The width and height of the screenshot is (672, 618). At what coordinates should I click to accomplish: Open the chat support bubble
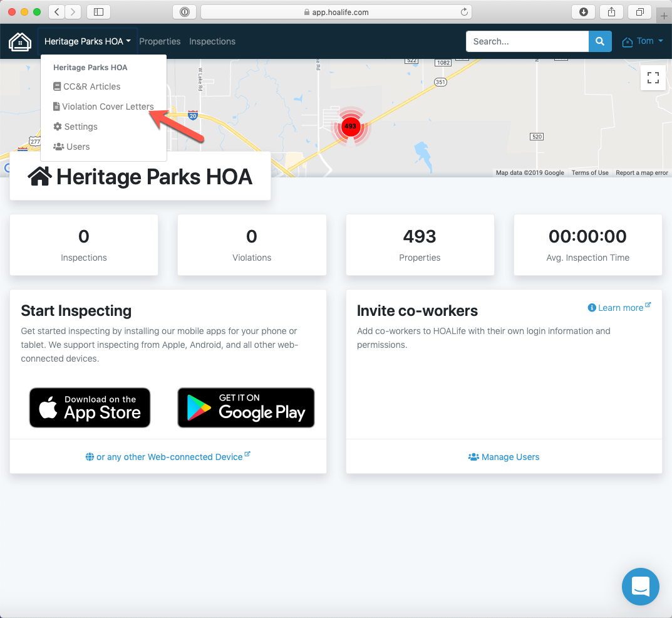coord(641,586)
